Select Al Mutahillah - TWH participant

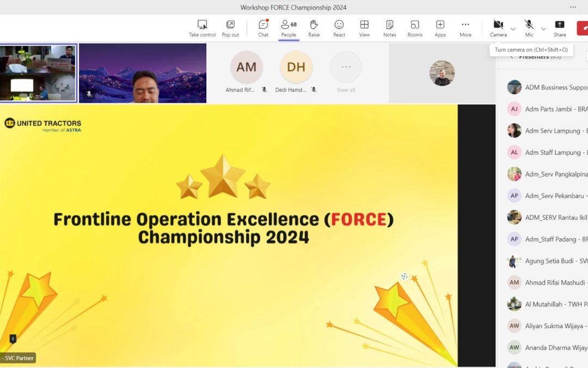548,304
